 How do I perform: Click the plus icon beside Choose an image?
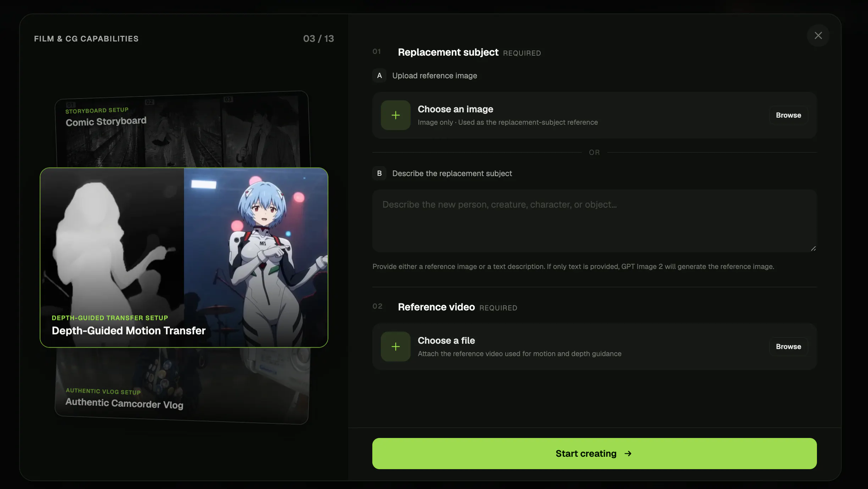[396, 115]
